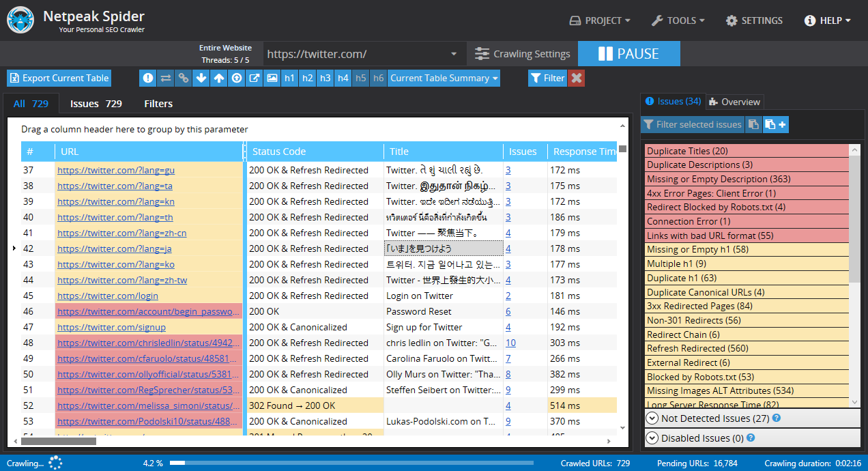Click the plain up-arrow outgoing links icon

[218, 78]
